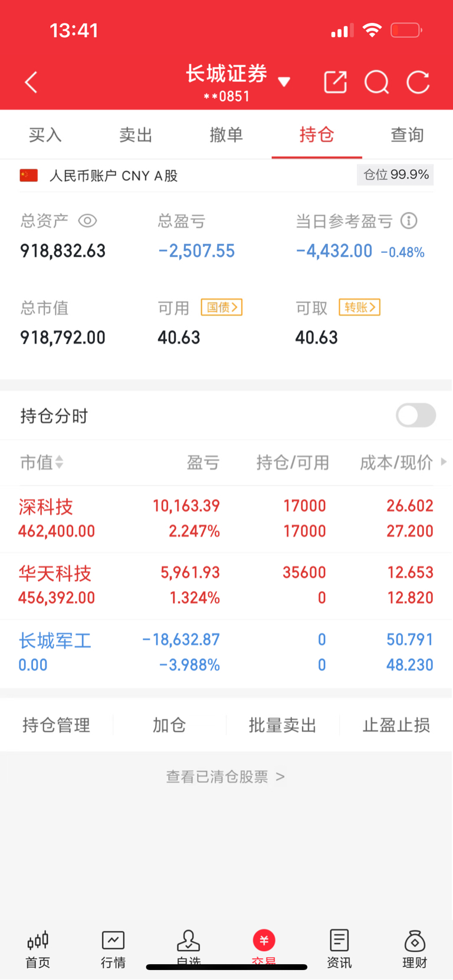Switch to the 查询 tab
453x980 pixels.
(x=408, y=135)
